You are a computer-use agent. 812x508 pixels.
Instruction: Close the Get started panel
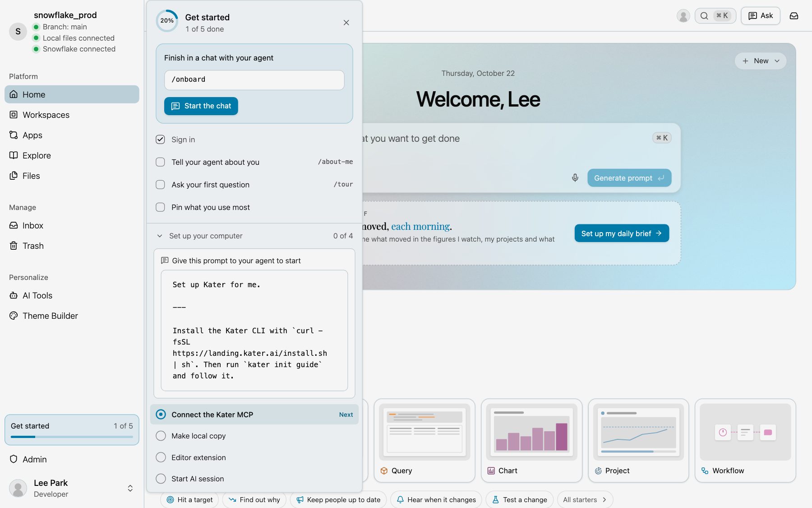346,23
